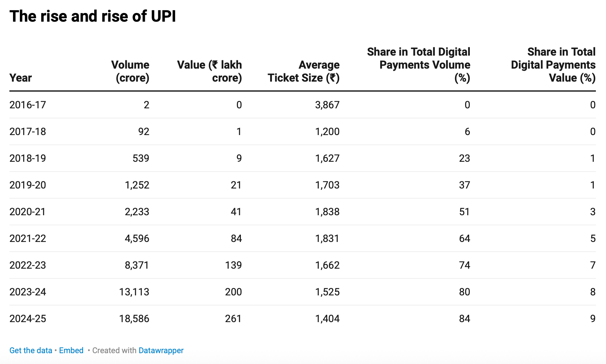The image size is (606, 364).
Task: Click the Average Ticket Size header
Action: pos(304,71)
